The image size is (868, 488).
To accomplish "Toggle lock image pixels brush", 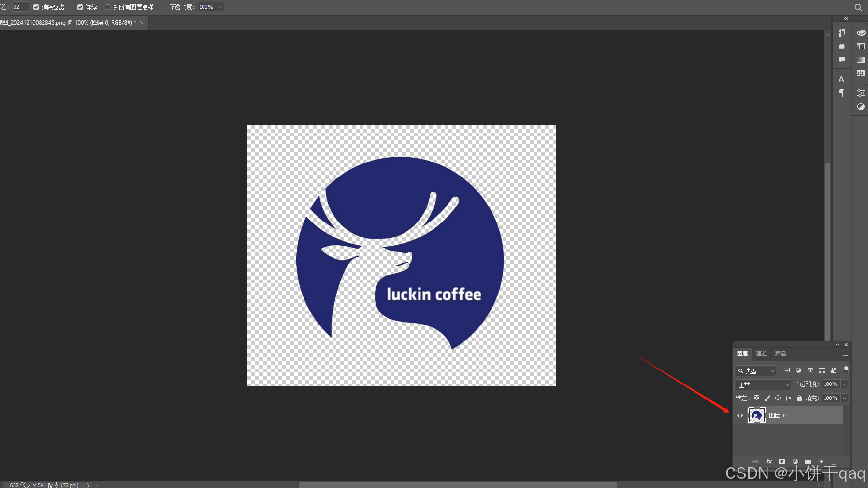I will click(x=767, y=398).
